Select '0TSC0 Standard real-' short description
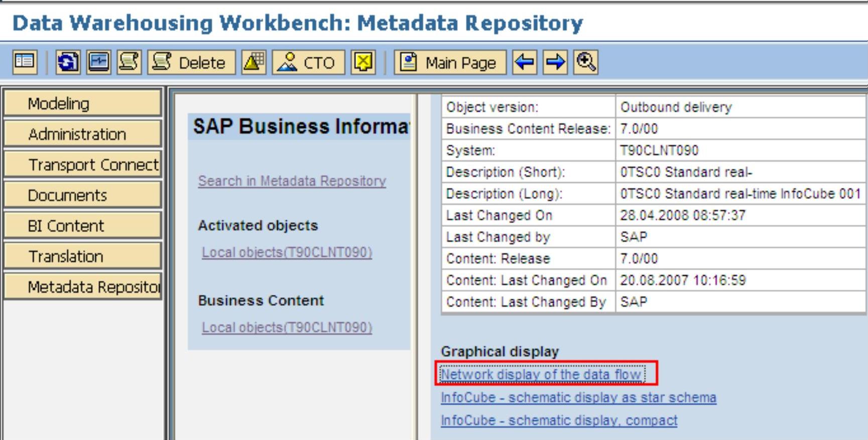 point(740,172)
